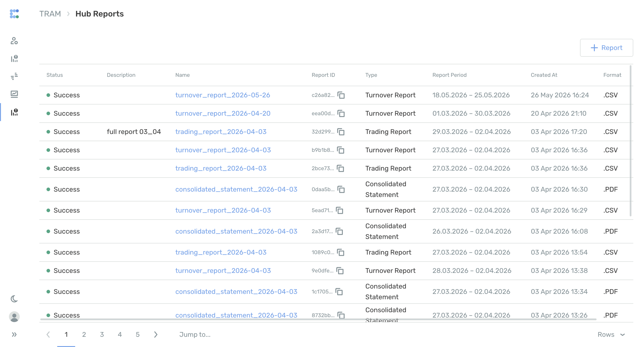Viewport: 644px width, 347px height.
Task: Open turnover report with ID 5ead71
Action: pos(223,210)
